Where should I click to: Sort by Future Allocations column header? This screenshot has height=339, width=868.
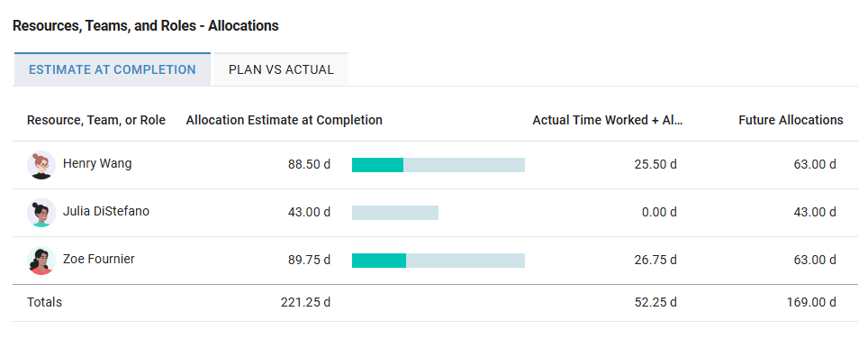(x=791, y=120)
